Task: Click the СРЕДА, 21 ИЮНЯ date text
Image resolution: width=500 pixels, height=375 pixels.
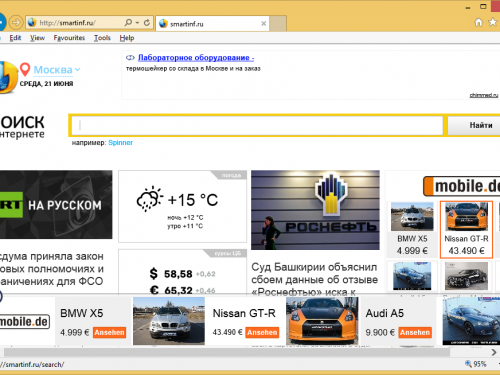Action: [x=46, y=84]
